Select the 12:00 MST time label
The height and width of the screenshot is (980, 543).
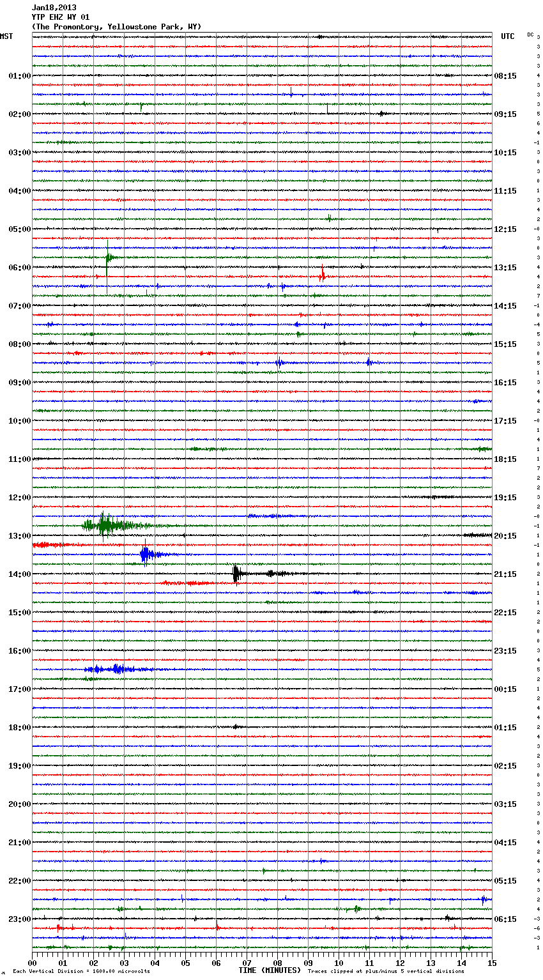pyautogui.click(x=20, y=498)
